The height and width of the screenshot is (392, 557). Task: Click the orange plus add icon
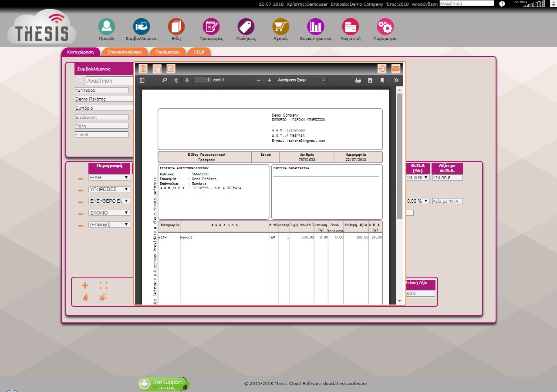[x=85, y=285]
